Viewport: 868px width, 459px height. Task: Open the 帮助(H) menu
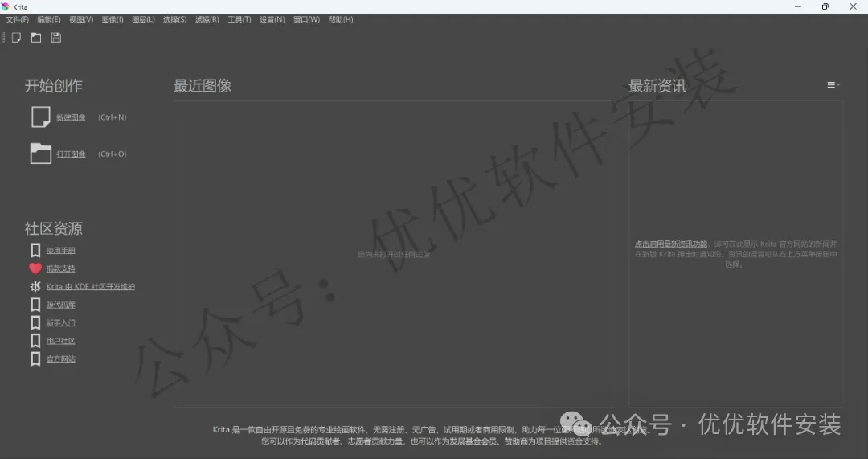pyautogui.click(x=341, y=19)
